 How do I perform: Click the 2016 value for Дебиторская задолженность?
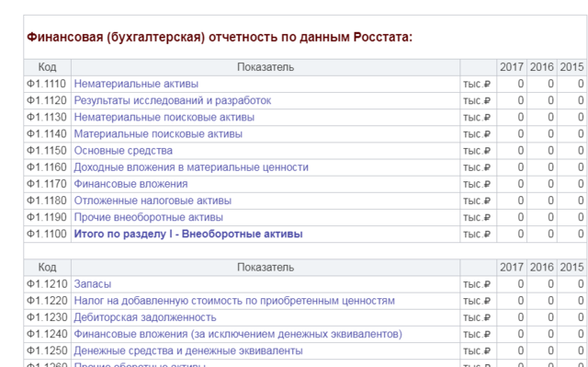point(542,317)
